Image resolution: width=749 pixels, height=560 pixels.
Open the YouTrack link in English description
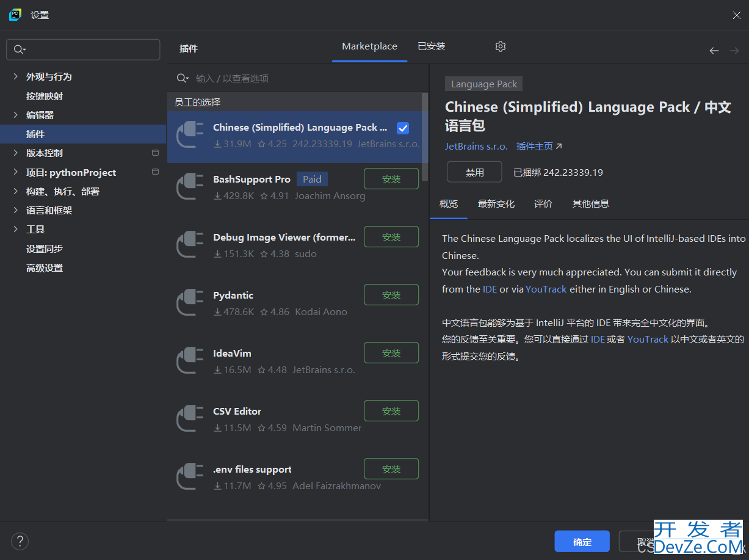pos(546,289)
